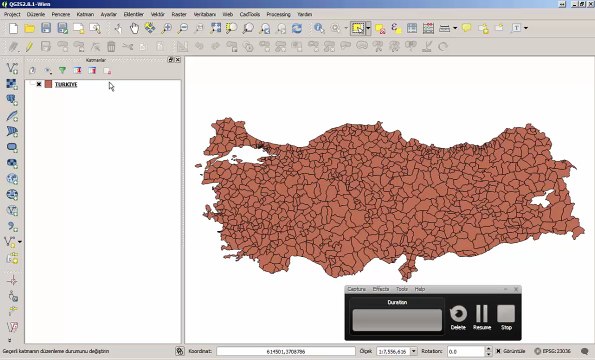The width and height of the screenshot is (595, 360).
Task: Click the Rotation value field
Action: [x=466, y=352]
